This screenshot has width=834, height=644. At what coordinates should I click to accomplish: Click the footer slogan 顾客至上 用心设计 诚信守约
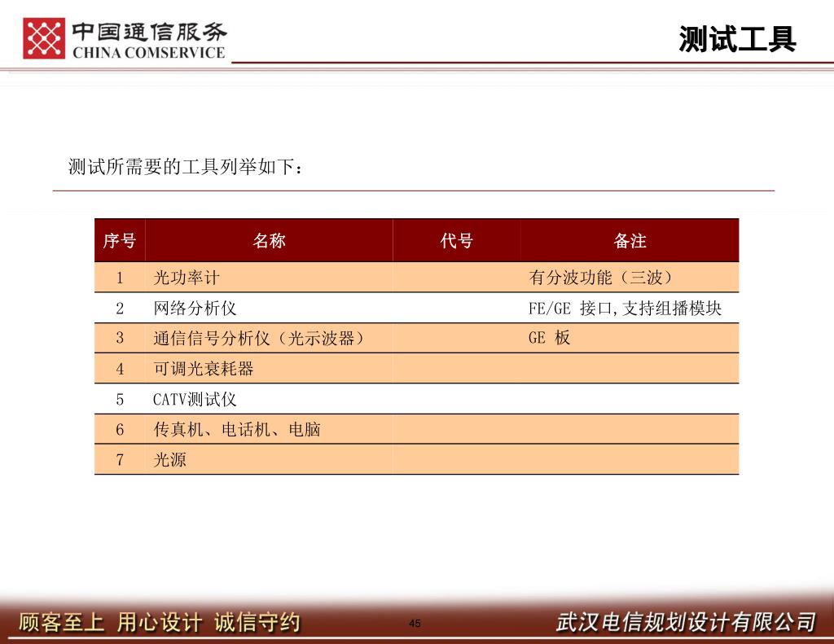point(160,622)
